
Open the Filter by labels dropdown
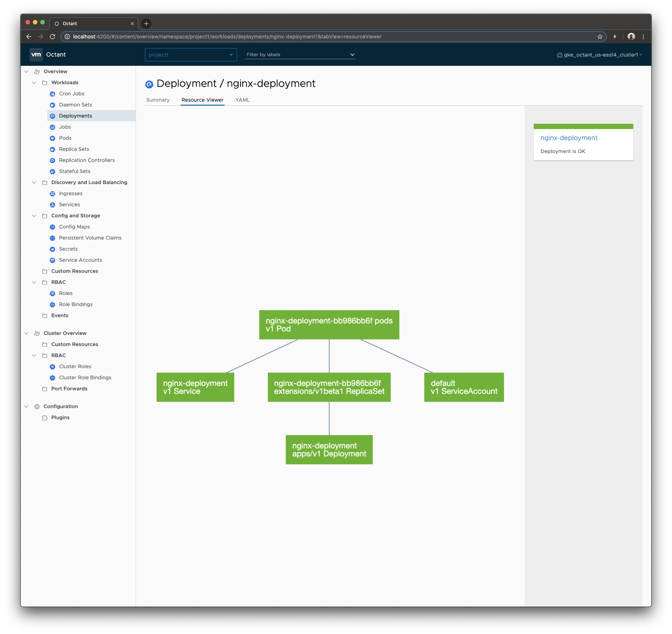tap(300, 55)
